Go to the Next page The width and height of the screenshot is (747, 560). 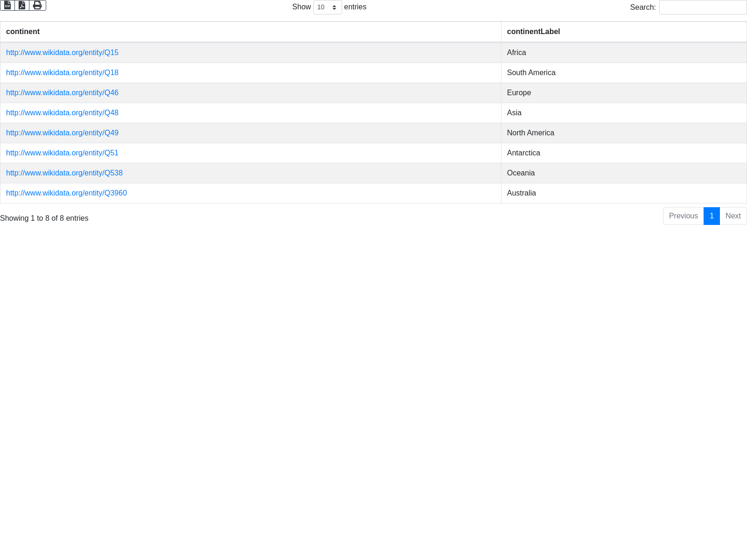(x=733, y=216)
